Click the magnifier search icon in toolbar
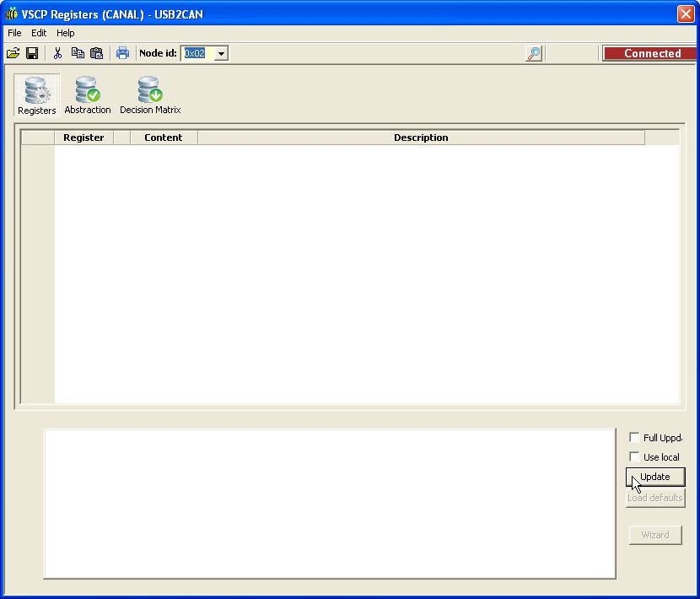700x599 pixels. pyautogui.click(x=534, y=53)
